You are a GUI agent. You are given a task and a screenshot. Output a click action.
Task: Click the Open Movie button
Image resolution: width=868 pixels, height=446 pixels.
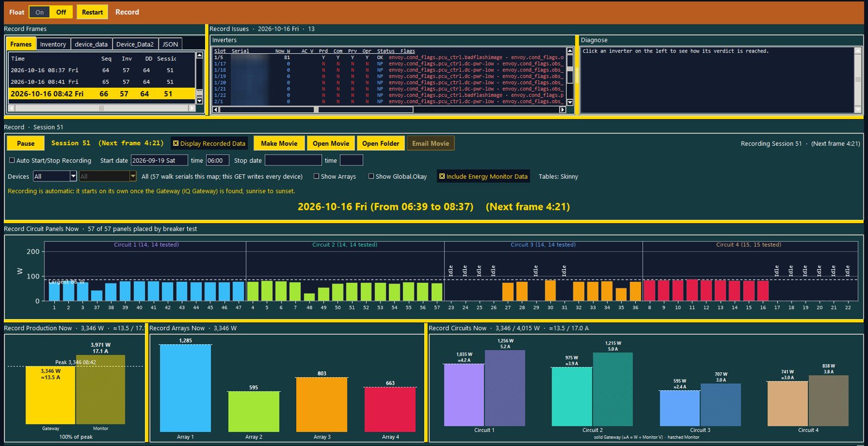(x=331, y=144)
